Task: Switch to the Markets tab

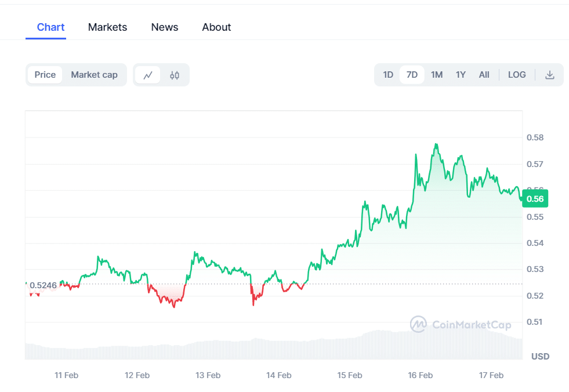Action: (x=107, y=27)
